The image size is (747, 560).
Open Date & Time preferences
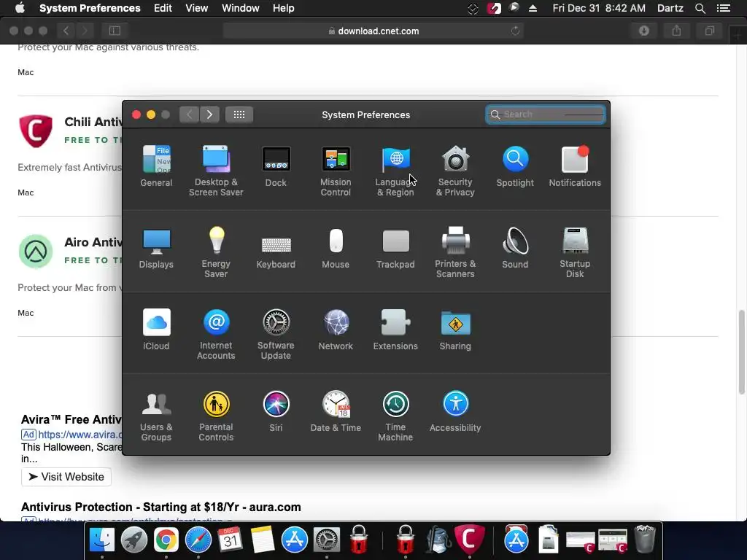(336, 411)
